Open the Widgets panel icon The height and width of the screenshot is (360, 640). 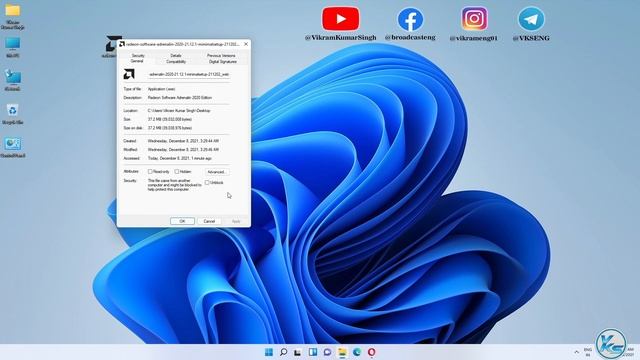pyautogui.click(x=313, y=352)
